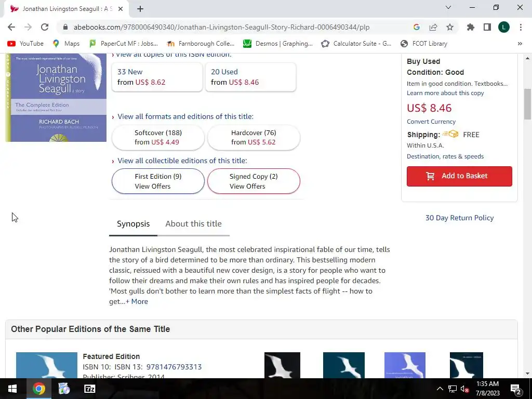The width and height of the screenshot is (532, 399).
Task: Go back using browser back arrow
Action: [11, 27]
